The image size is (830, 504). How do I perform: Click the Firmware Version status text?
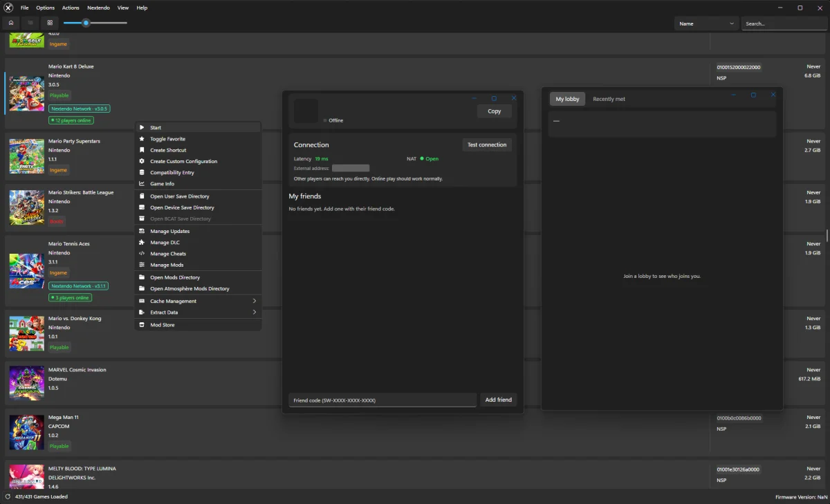click(800, 497)
